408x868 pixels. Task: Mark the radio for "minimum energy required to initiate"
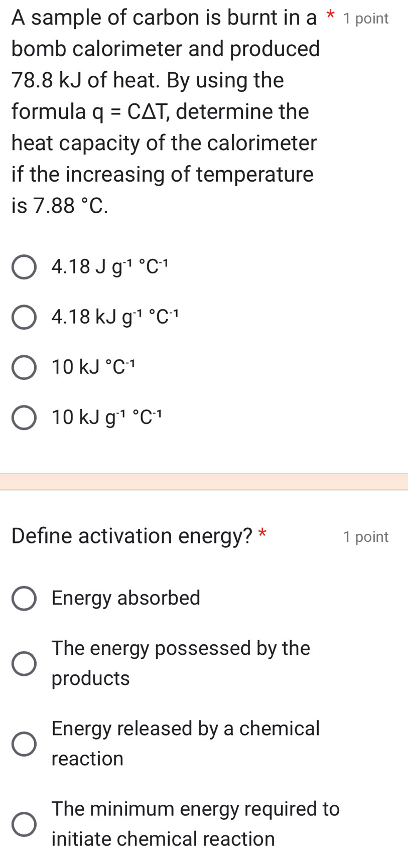click(24, 824)
